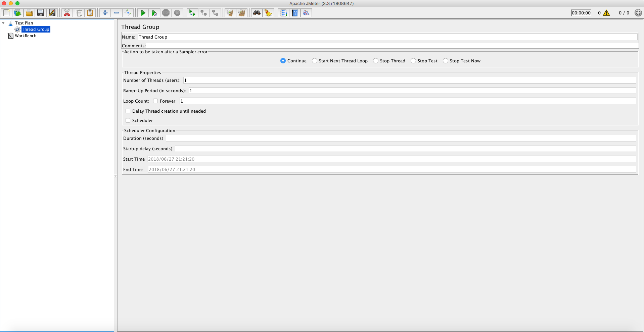The image size is (644, 332).
Task: Maximize the JMeter window
Action: (x=17, y=3)
